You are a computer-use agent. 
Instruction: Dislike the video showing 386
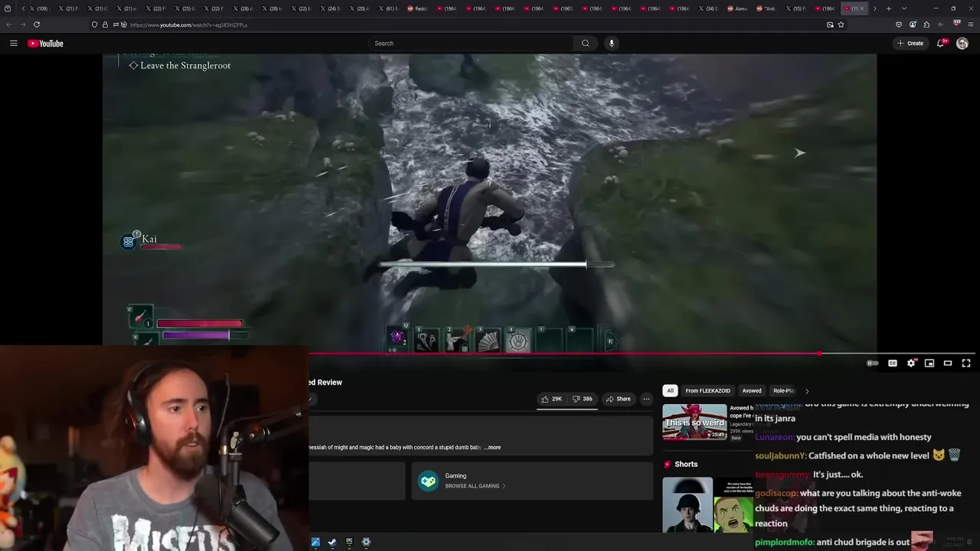(x=583, y=399)
